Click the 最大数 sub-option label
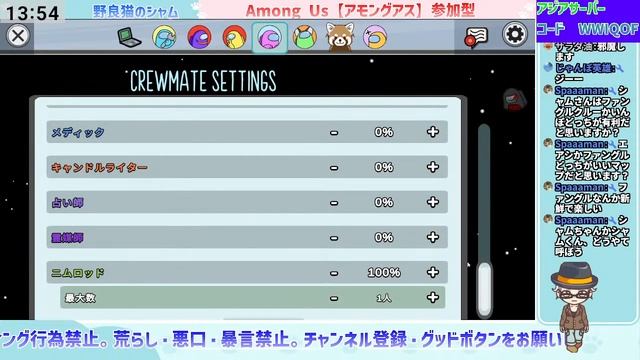Viewport: 640px width, 360px height. pyautogui.click(x=80, y=298)
